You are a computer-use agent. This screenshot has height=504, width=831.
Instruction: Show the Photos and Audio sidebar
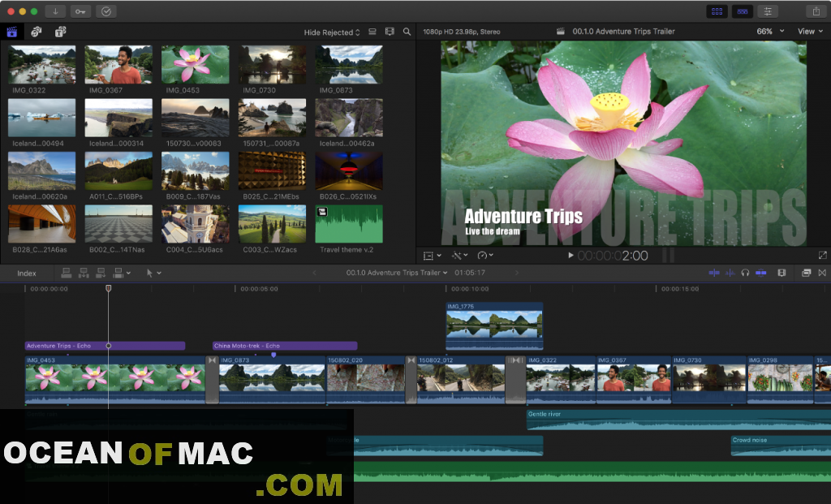click(37, 32)
